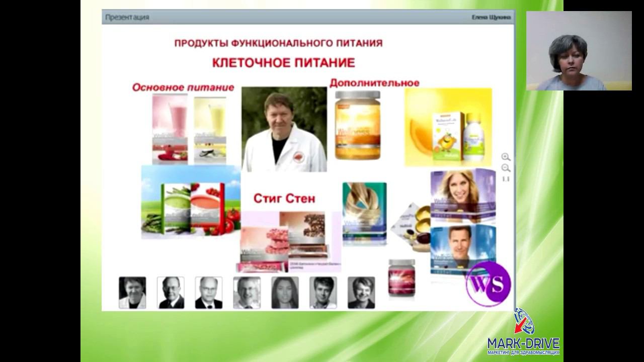Image resolution: width=644 pixels, height=362 pixels.
Task: Click the photo of man in white coat
Action: tap(284, 129)
